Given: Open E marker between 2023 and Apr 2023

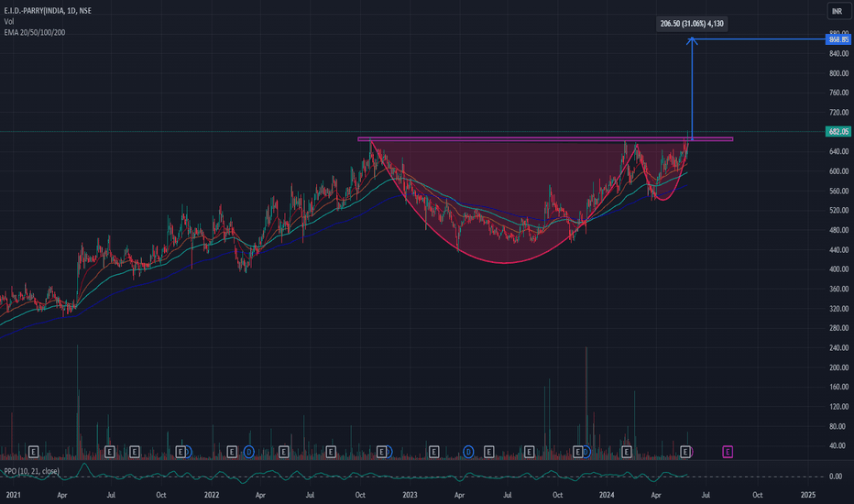Looking at the screenshot, I should point(433,452).
